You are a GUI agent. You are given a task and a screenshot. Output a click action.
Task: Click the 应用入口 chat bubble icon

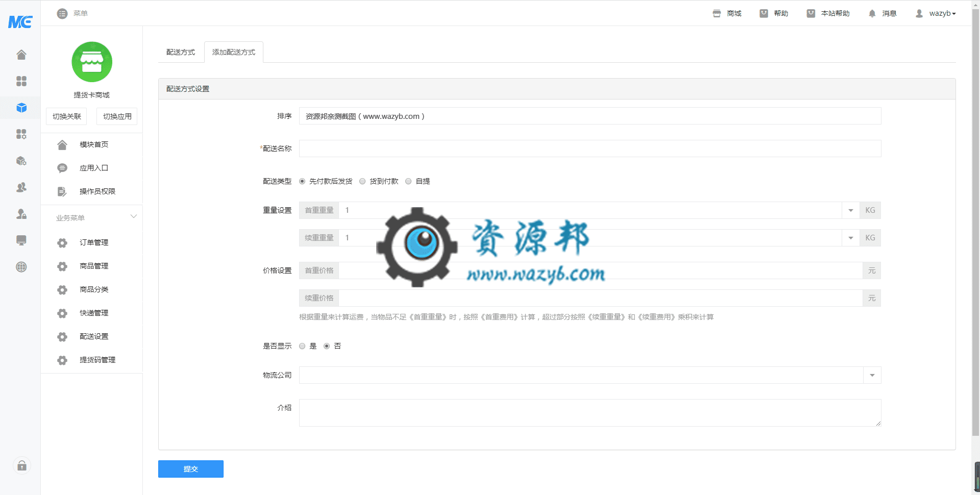click(62, 168)
